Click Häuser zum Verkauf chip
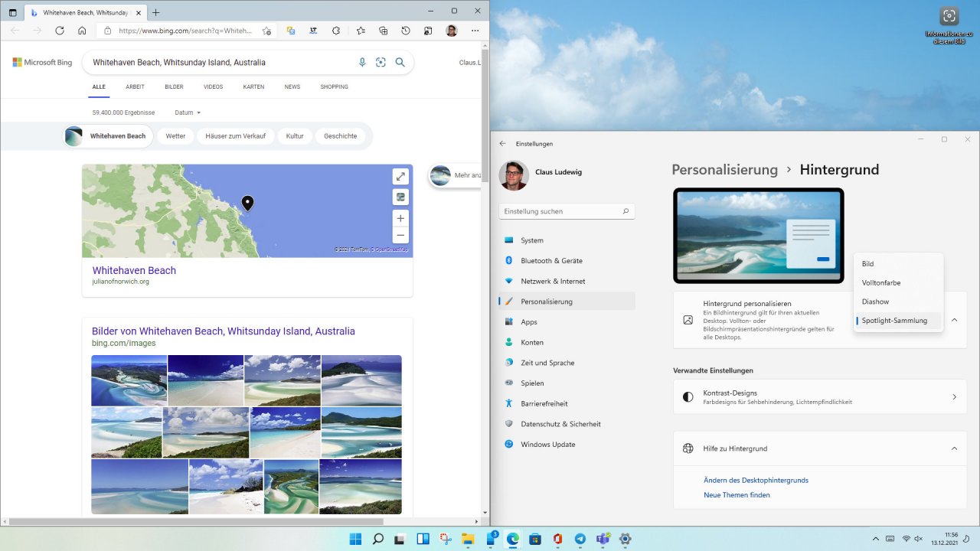The height and width of the screenshot is (551, 980). point(235,136)
